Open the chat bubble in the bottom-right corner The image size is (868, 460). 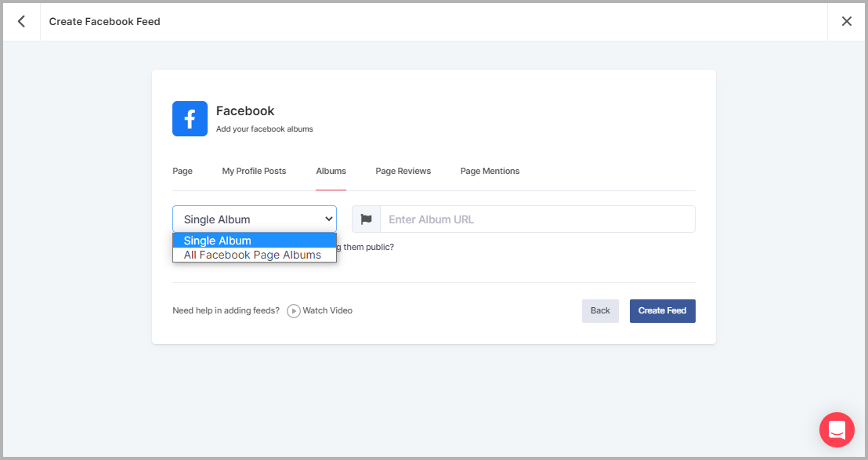[837, 429]
